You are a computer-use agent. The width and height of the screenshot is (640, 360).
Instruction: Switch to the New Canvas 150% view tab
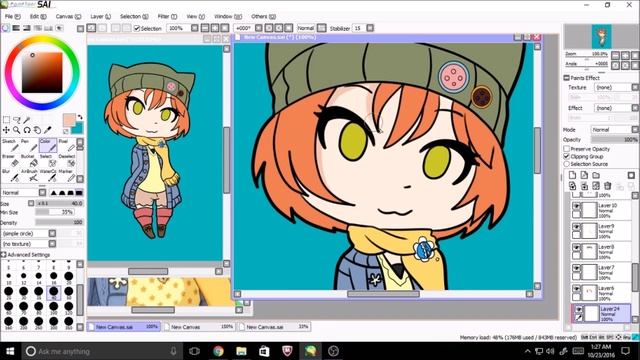(199, 327)
